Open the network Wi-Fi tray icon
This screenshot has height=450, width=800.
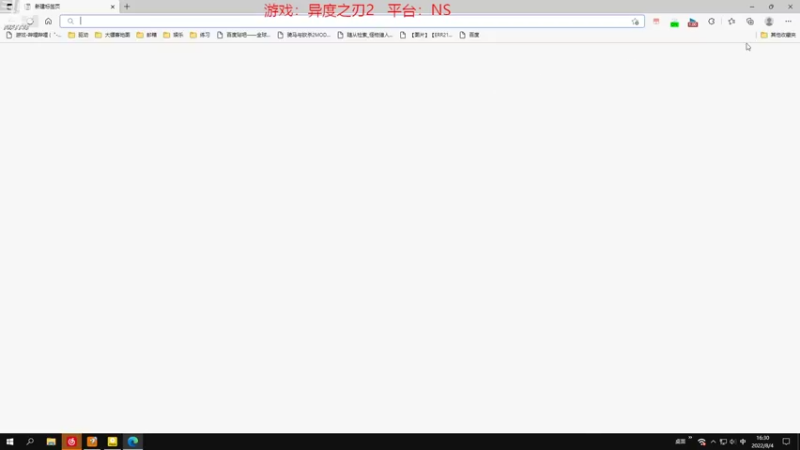click(702, 442)
